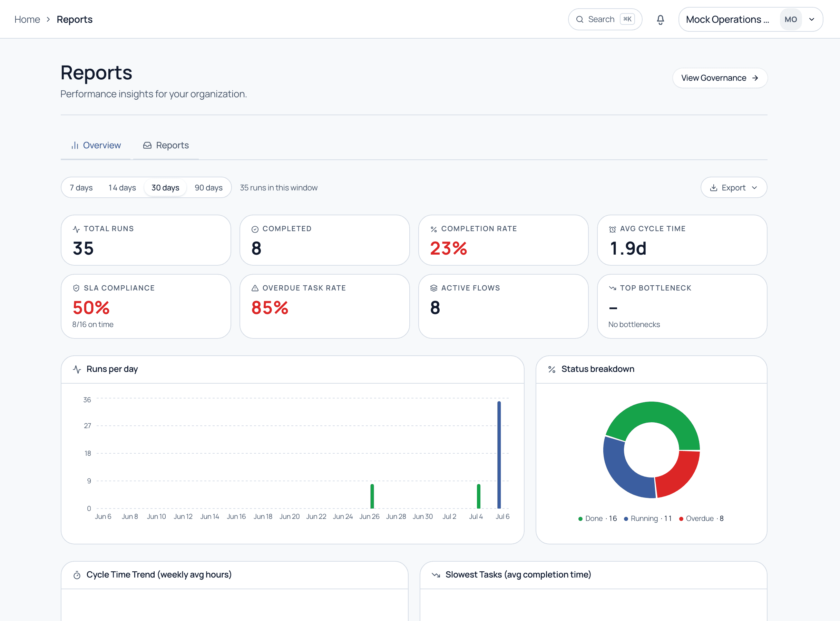Click the Search input field

[605, 20]
